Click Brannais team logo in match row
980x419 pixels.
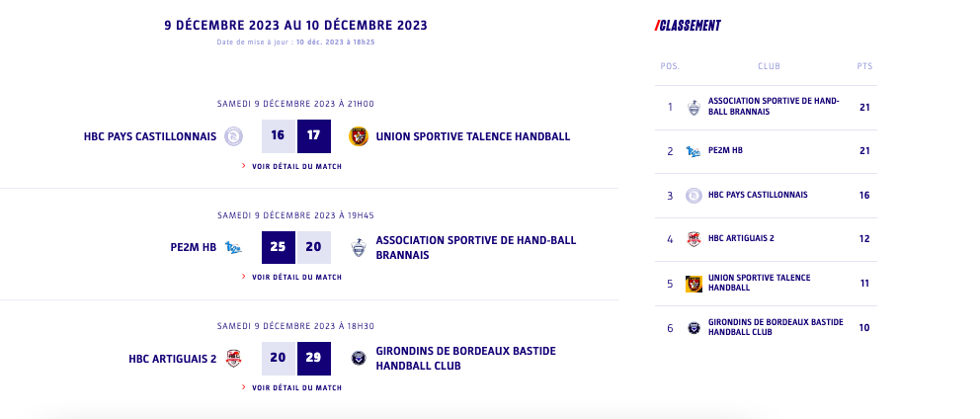coord(359,247)
